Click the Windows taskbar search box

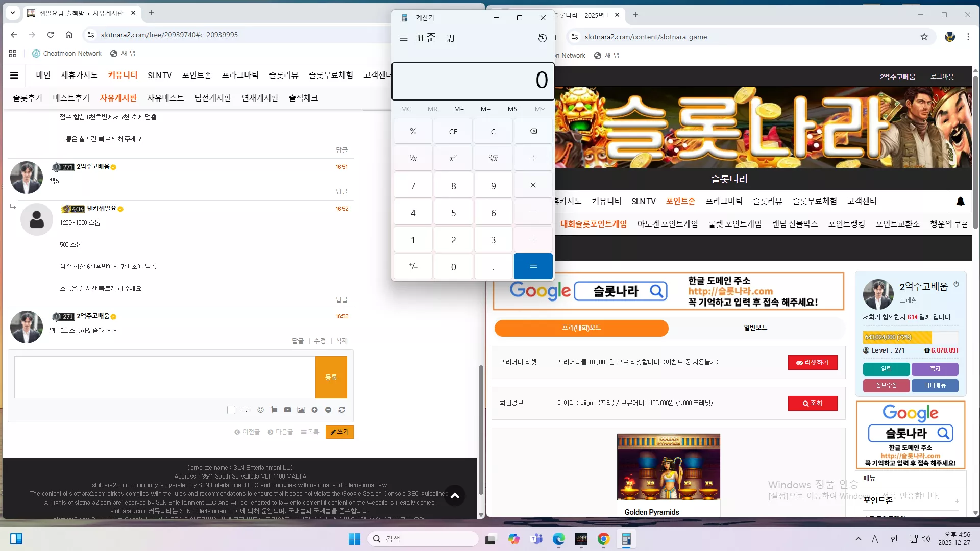(423, 539)
